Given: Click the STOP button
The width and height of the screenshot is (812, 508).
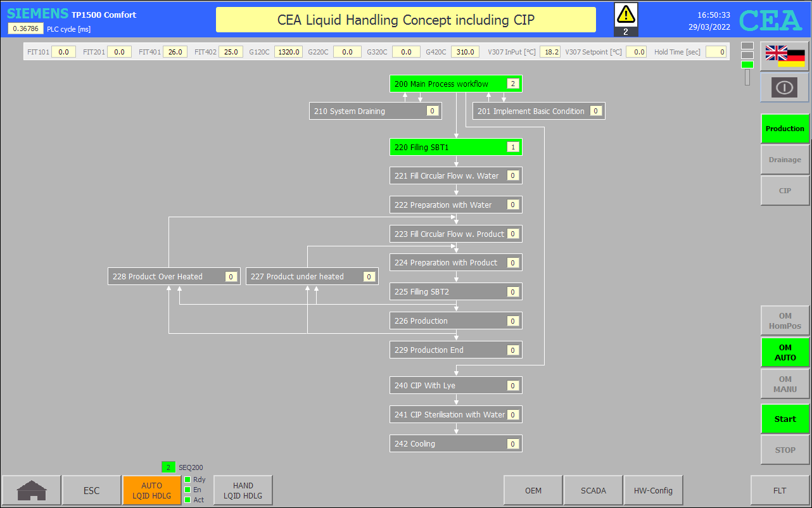Looking at the screenshot, I should (785, 450).
